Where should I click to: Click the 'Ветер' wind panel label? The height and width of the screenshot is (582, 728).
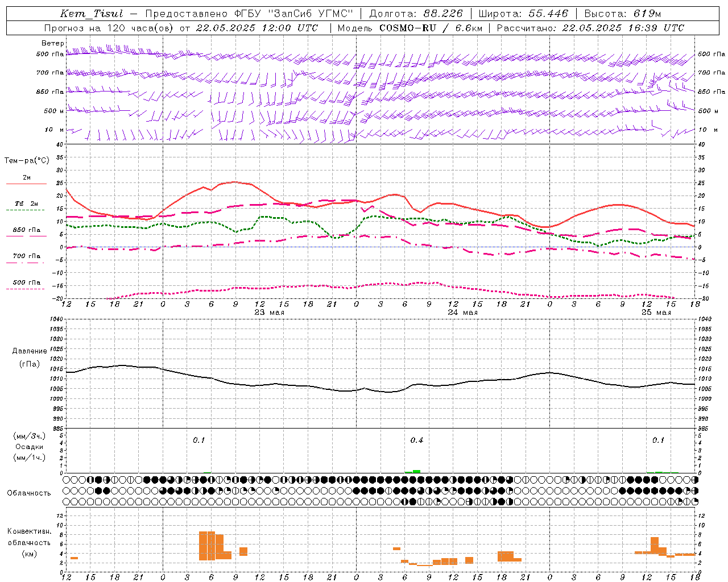coord(53,43)
